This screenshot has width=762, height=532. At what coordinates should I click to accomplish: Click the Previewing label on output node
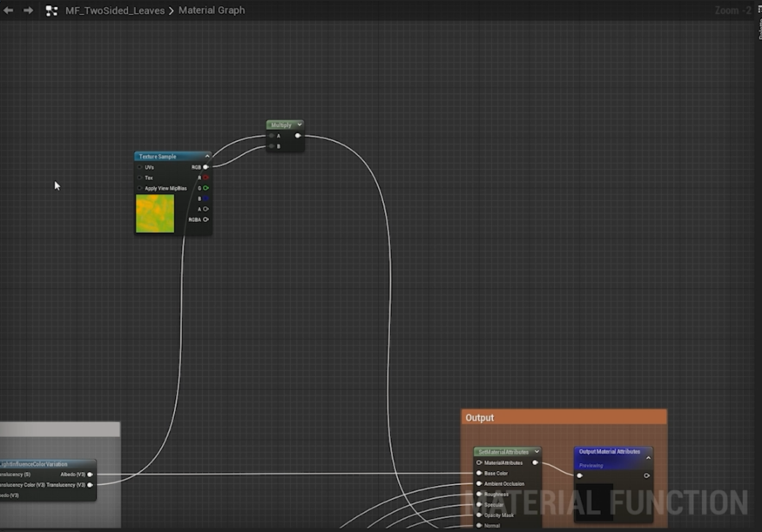[591, 466]
